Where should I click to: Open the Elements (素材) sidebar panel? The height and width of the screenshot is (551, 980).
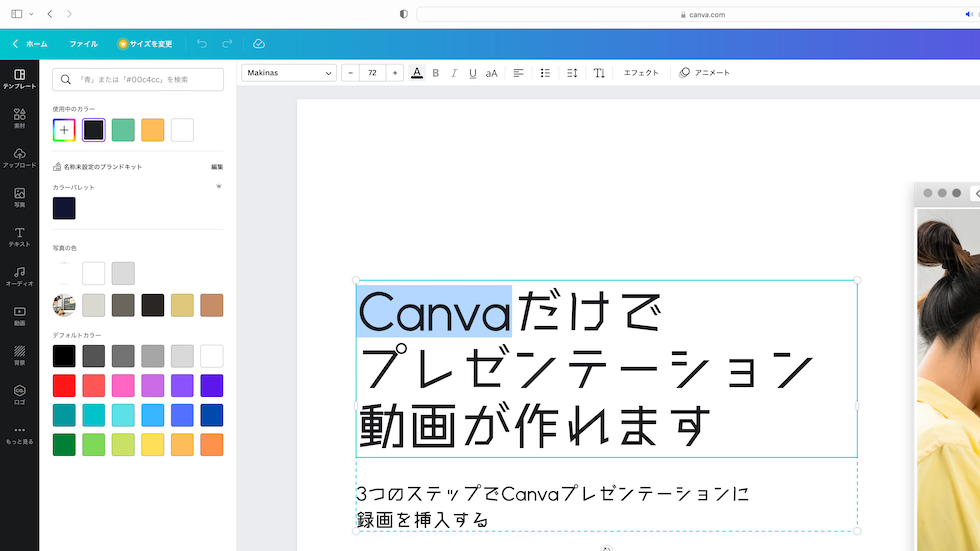(19, 118)
